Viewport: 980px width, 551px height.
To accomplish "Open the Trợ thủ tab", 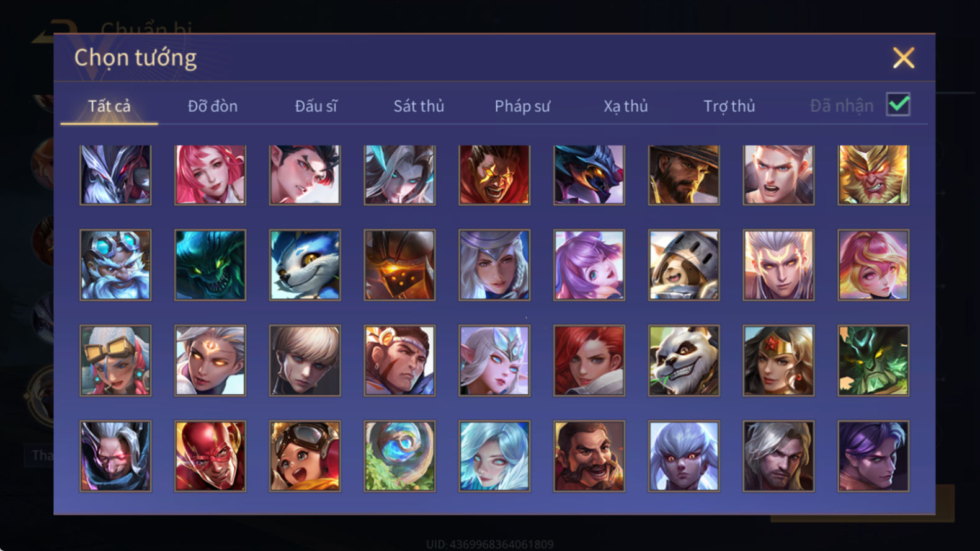I will point(729,106).
